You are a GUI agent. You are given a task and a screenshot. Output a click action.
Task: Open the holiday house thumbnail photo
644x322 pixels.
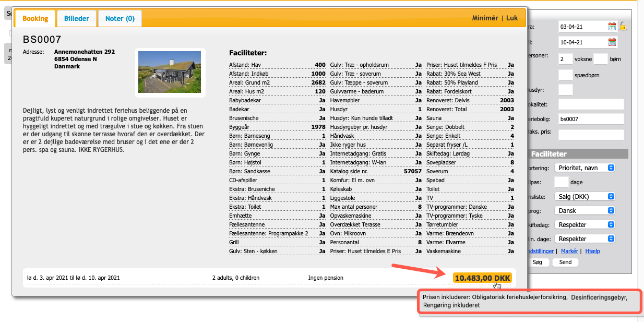click(170, 72)
